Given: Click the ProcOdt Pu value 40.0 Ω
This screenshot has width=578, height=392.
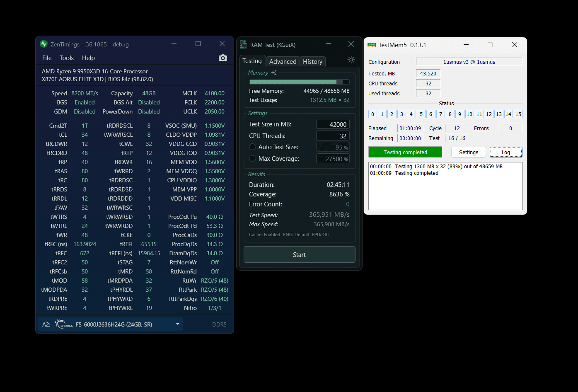Looking at the screenshot, I should click(215, 217).
